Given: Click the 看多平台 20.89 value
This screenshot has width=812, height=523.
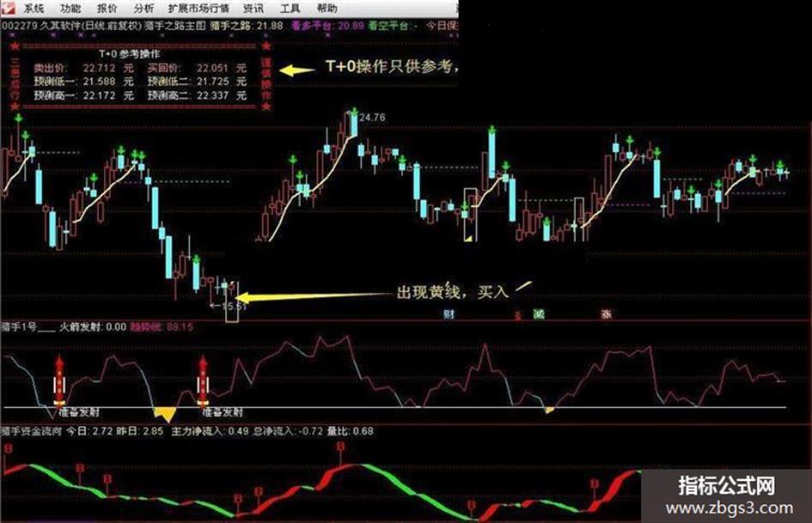Looking at the screenshot, I should pyautogui.click(x=327, y=26).
